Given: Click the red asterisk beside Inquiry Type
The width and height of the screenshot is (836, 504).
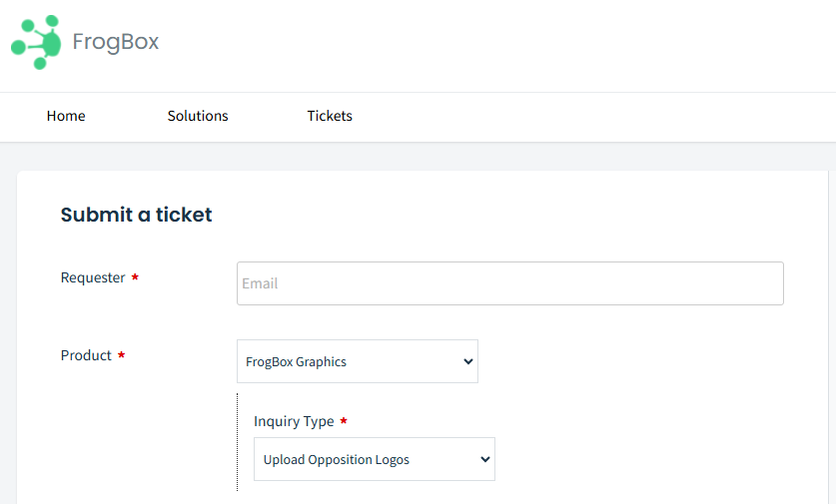Looking at the screenshot, I should pyautogui.click(x=344, y=421).
